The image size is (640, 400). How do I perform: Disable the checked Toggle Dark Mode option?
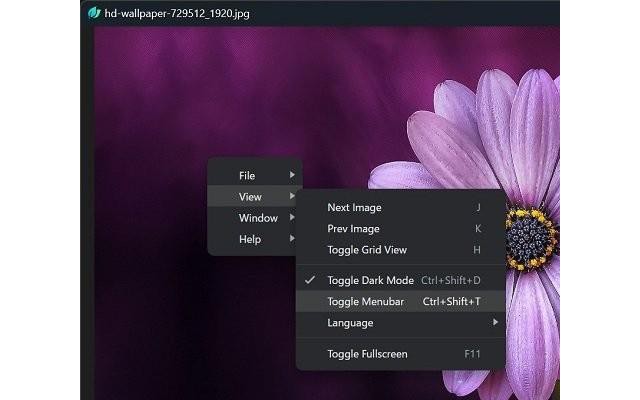(400, 280)
